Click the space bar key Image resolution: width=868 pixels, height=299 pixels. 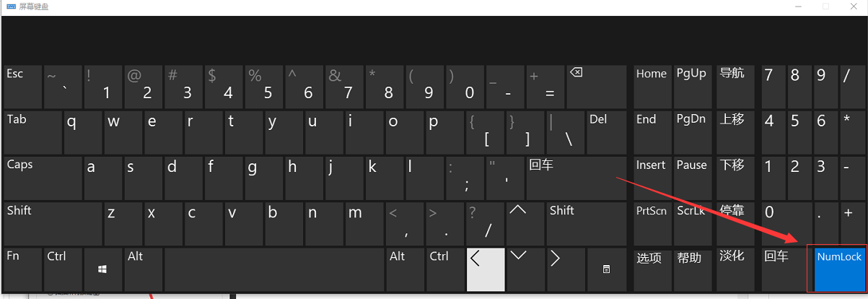[x=275, y=269]
